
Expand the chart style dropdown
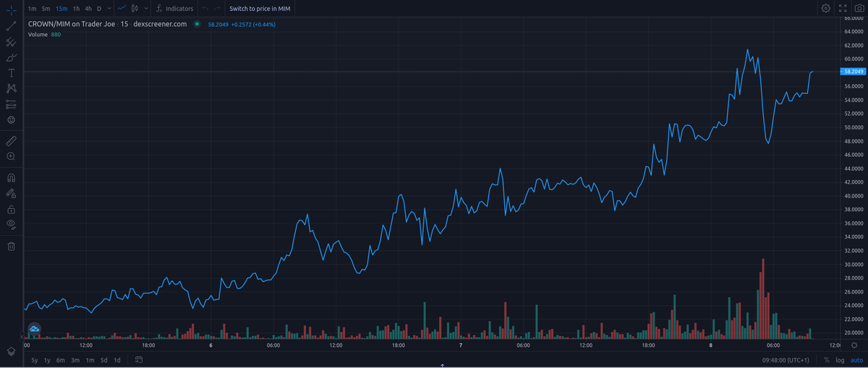pyautogui.click(x=146, y=9)
